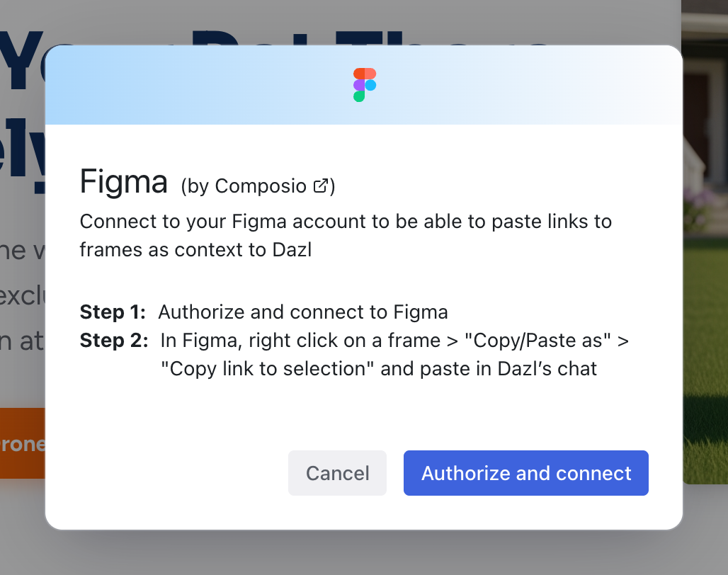The image size is (728, 575).
Task: Click the Authorize and connect button
Action: coord(525,473)
